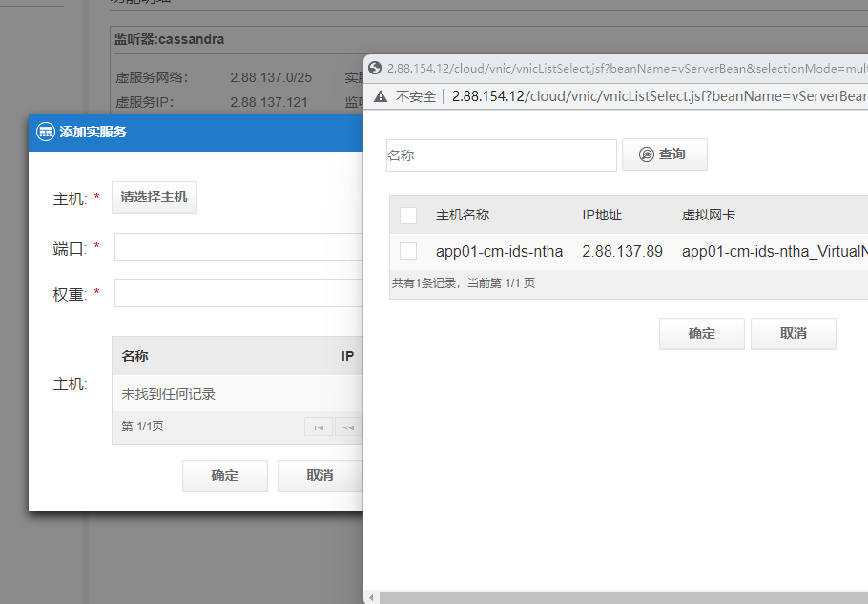
Task: Cancel selection with 取消 in popup window
Action: click(794, 333)
